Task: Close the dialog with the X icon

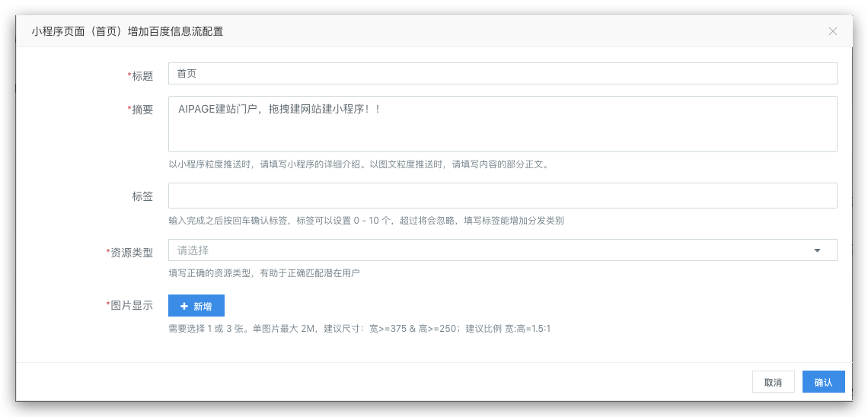Action: (832, 31)
